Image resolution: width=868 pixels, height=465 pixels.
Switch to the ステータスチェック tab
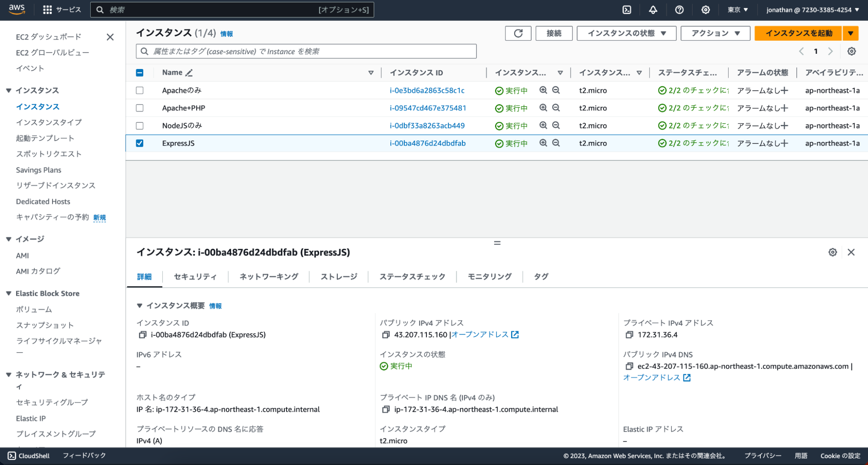(412, 276)
